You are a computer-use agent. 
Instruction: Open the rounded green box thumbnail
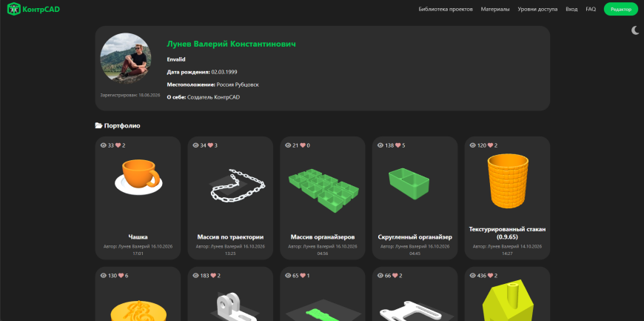tap(409, 184)
